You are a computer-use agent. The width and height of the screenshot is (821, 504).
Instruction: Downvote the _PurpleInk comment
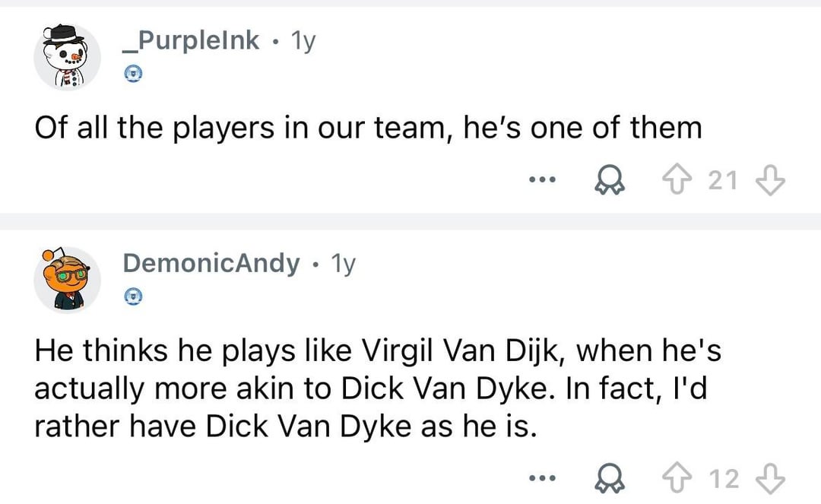click(770, 181)
